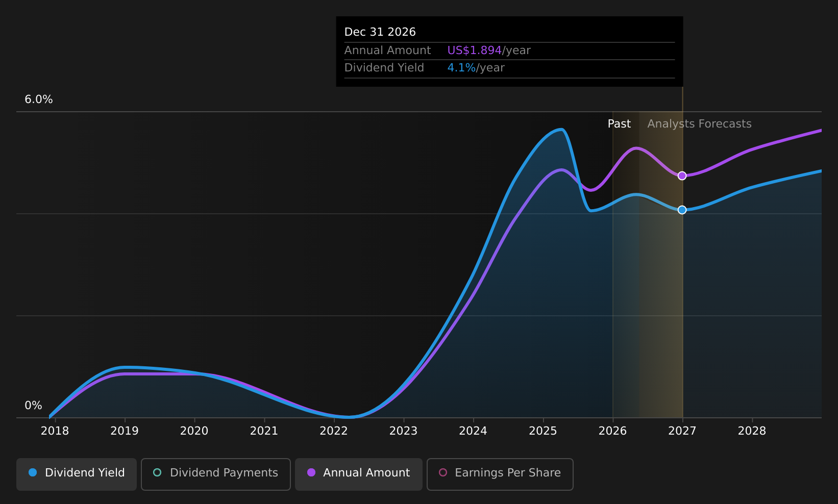Screen dimensions: 838x504
Task: Click the 2019 x-axis label
Action: coord(125,431)
